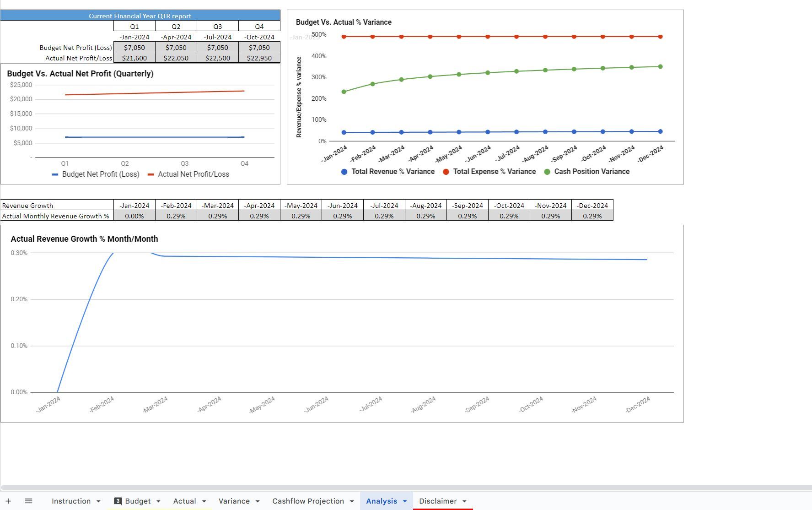Screen dimensions: 812x510
Task: Click the Actual Net Profit/Loss row label cell
Action: (x=57, y=58)
